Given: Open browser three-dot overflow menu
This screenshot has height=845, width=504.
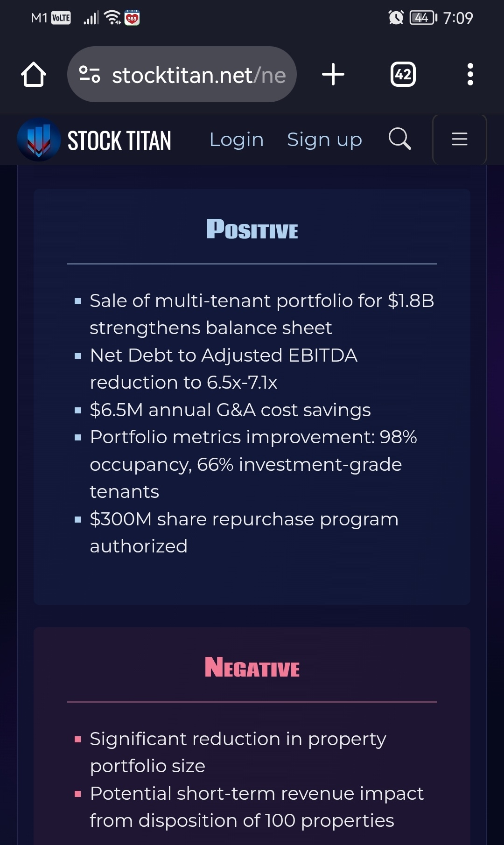Looking at the screenshot, I should point(470,74).
